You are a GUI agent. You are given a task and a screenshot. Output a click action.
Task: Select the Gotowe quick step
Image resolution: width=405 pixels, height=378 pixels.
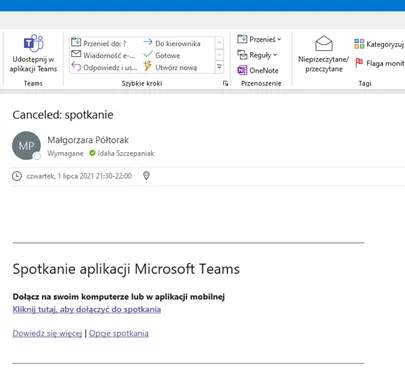click(162, 55)
